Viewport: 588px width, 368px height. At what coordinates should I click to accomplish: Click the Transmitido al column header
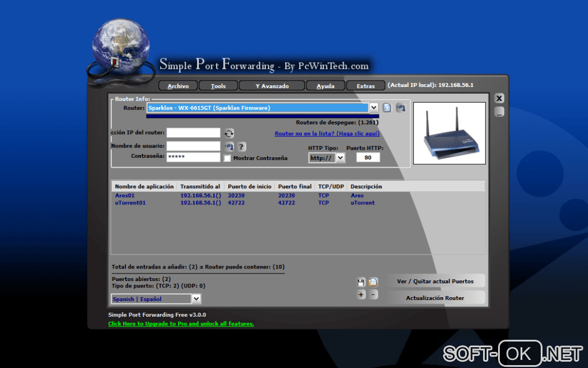(x=200, y=186)
